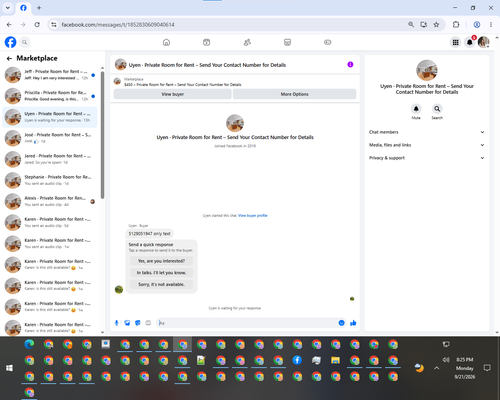This screenshot has height=400, width=500.
Task: Click the message input field
Action: click(x=247, y=323)
